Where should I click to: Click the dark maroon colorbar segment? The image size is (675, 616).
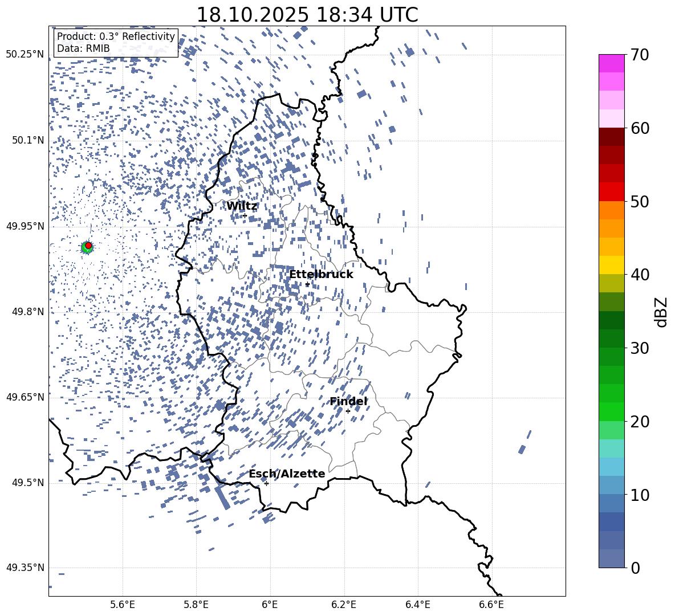(x=612, y=137)
